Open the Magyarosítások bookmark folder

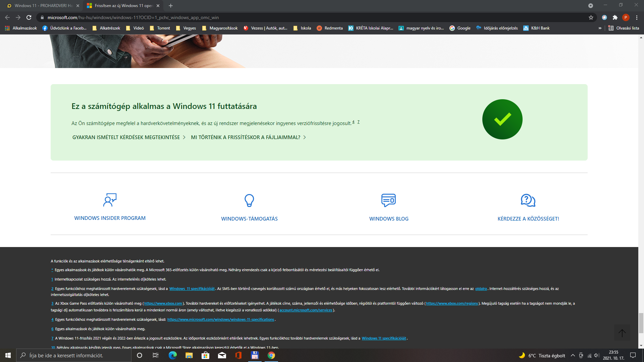coord(220,28)
